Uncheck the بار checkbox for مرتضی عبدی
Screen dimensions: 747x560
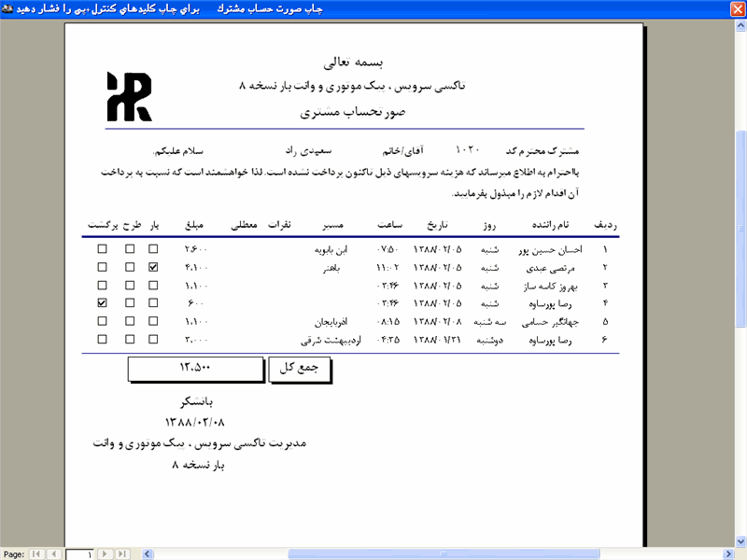pos(153,267)
